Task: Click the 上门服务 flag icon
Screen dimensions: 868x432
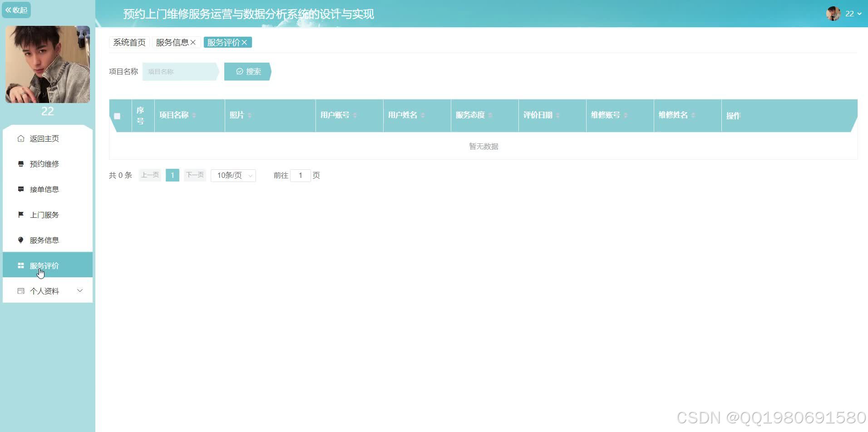Action: pos(20,215)
